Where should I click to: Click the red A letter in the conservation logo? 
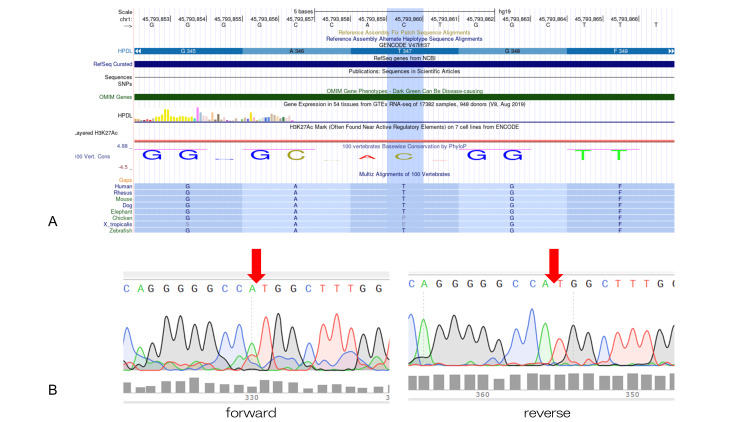tap(367, 157)
